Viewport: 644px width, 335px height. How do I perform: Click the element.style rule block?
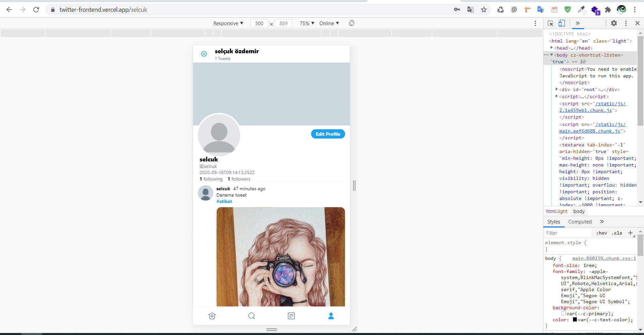coord(590,246)
